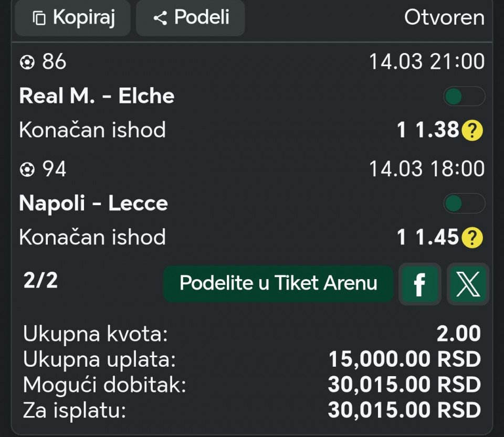This screenshot has width=504, height=437.
Task: Open the help icon next to 1.38 odds
Action: (472, 131)
